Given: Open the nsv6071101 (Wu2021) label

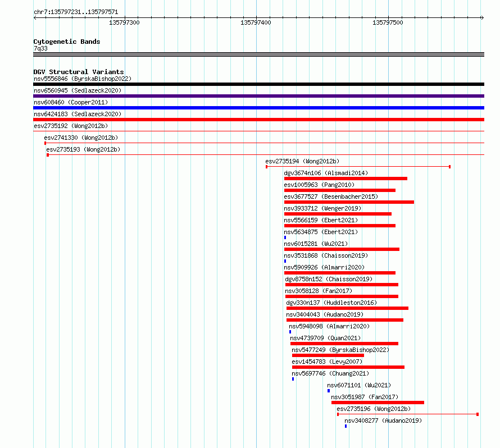Looking at the screenshot, I should tap(359, 385).
